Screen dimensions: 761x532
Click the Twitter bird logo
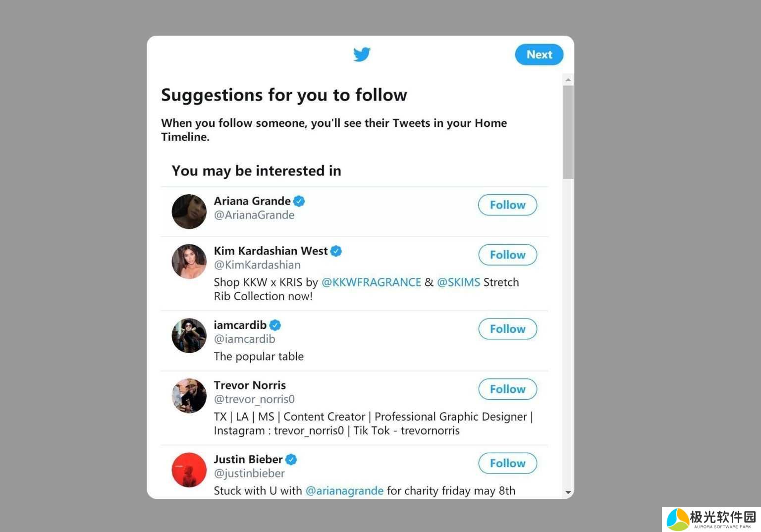[x=362, y=54]
